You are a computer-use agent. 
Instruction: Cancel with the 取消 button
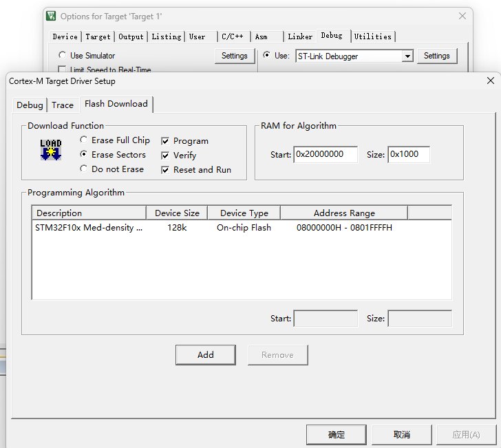tap(402, 434)
